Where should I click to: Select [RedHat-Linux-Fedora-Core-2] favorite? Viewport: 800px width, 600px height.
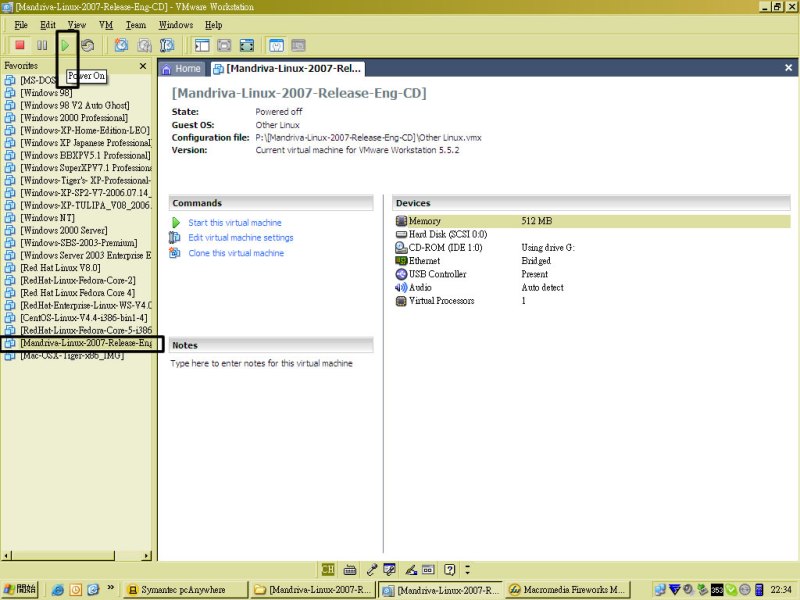[78, 281]
